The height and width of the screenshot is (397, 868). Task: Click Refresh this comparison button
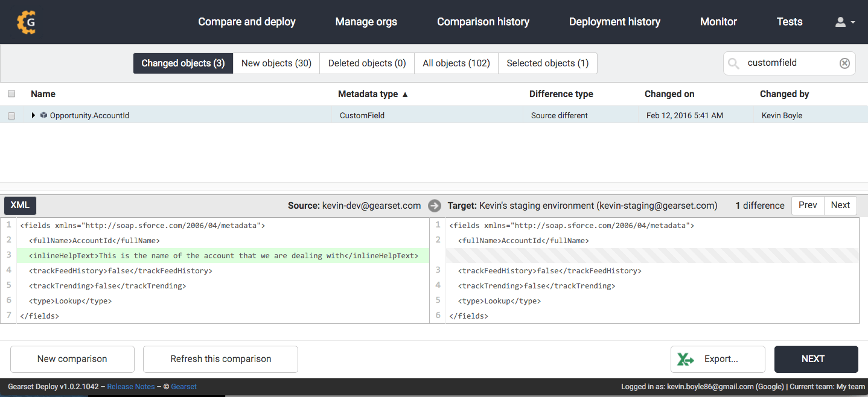(x=220, y=359)
